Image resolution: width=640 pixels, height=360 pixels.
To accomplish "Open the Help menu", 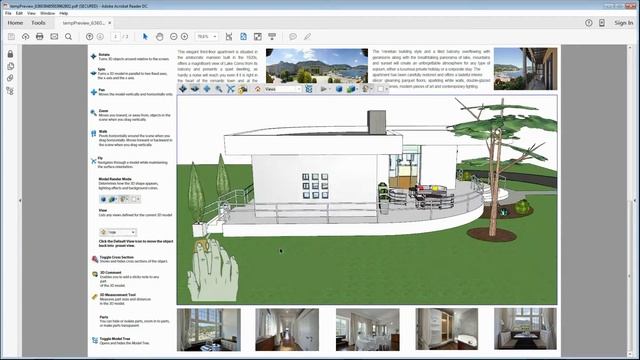I will (64, 13).
